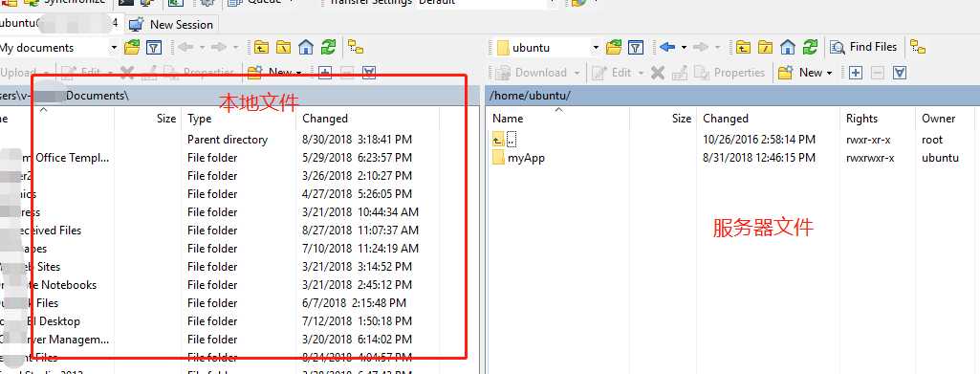Click the remote Properties button
The image size is (980, 374).
tap(730, 73)
